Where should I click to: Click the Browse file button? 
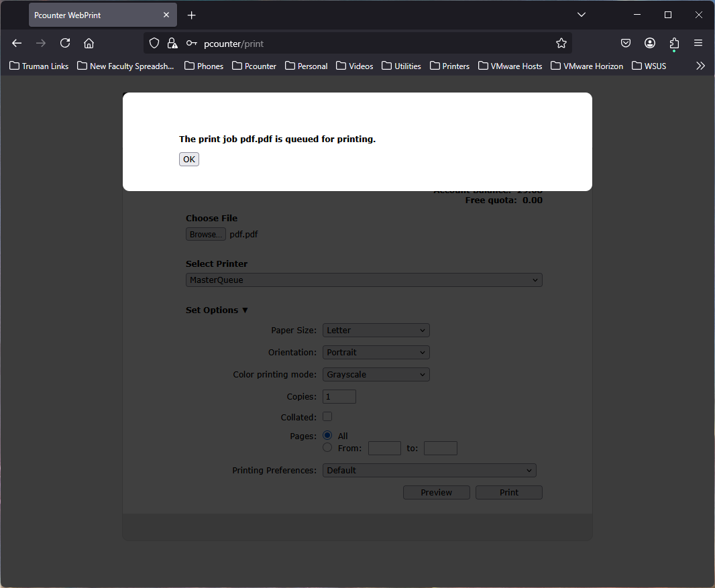point(206,234)
